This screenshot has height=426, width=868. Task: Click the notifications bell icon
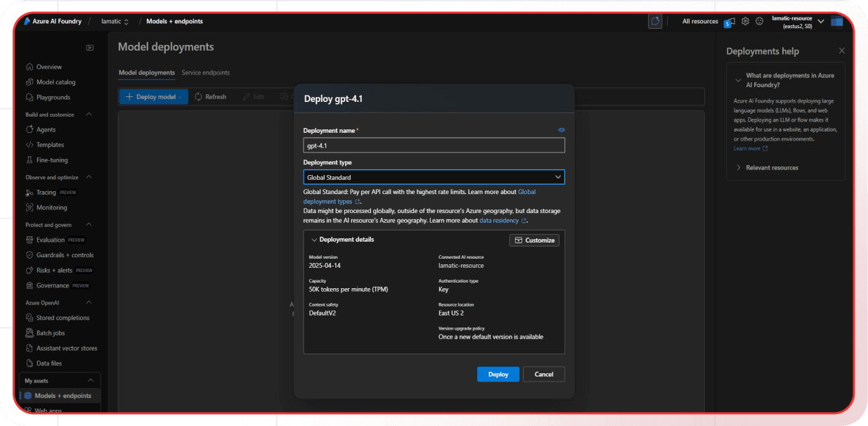(x=730, y=21)
